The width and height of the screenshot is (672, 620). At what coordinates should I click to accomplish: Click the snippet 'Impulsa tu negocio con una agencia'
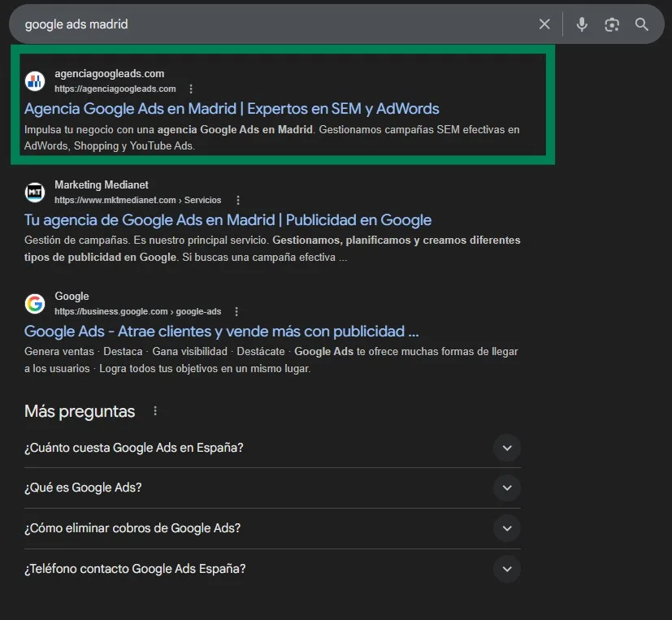click(271, 137)
